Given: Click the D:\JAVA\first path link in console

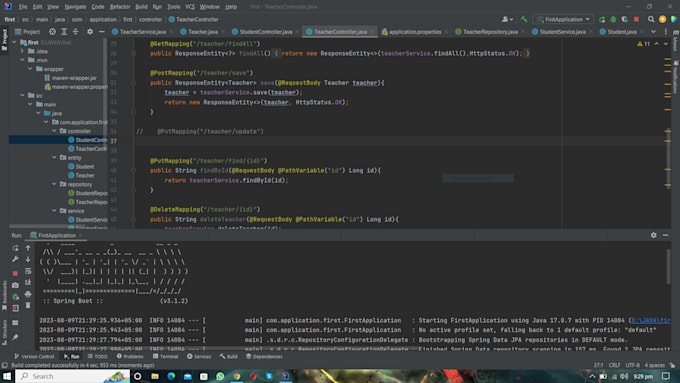Looking at the screenshot, I should pos(651,321).
